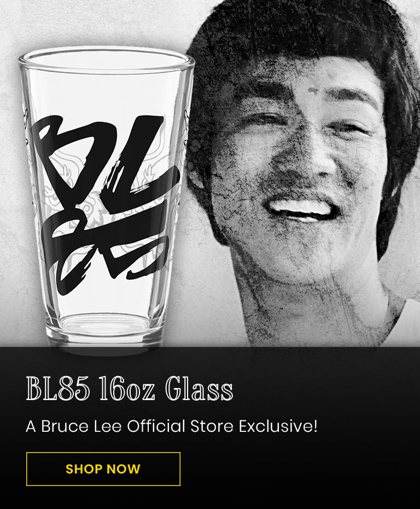Click the yellow SHOP NOW button
This screenshot has height=509, width=420.
pos(103,468)
